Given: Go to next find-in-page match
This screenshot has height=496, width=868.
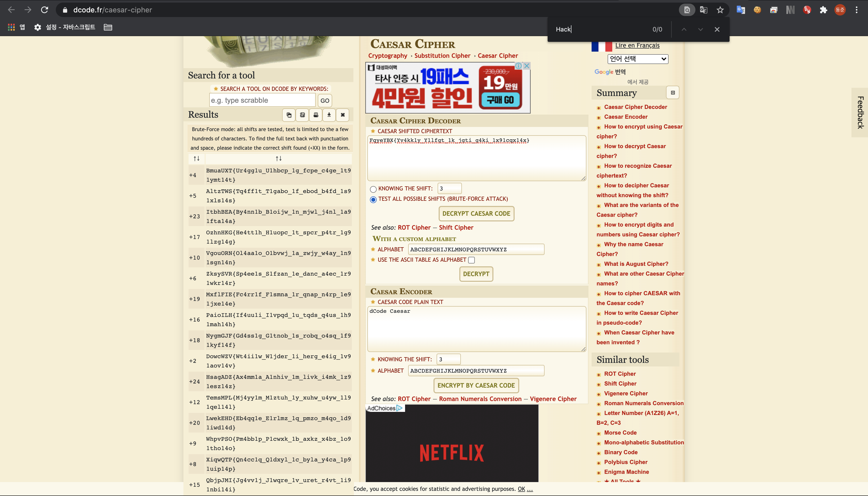Looking at the screenshot, I should [x=700, y=29].
